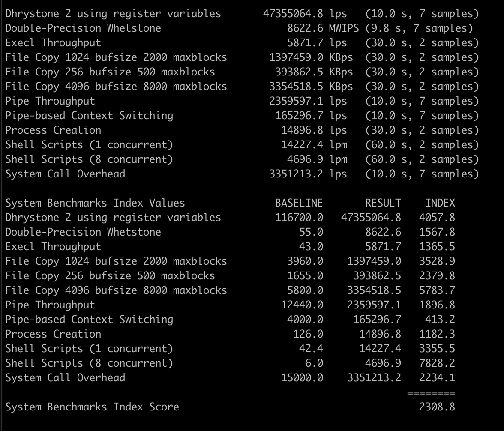Image resolution: width=504 pixels, height=431 pixels.
Task: Click 'Double-Precision Whetstone' in the top list
Action: (x=83, y=28)
